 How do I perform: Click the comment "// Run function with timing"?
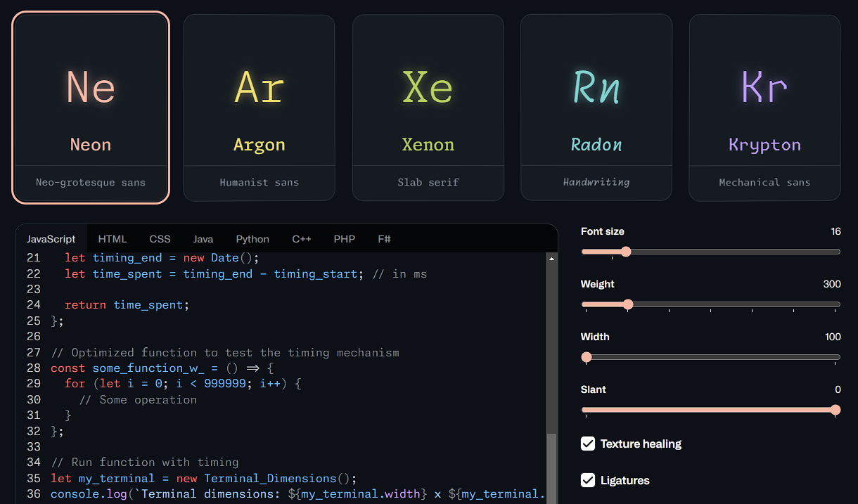[x=145, y=463]
